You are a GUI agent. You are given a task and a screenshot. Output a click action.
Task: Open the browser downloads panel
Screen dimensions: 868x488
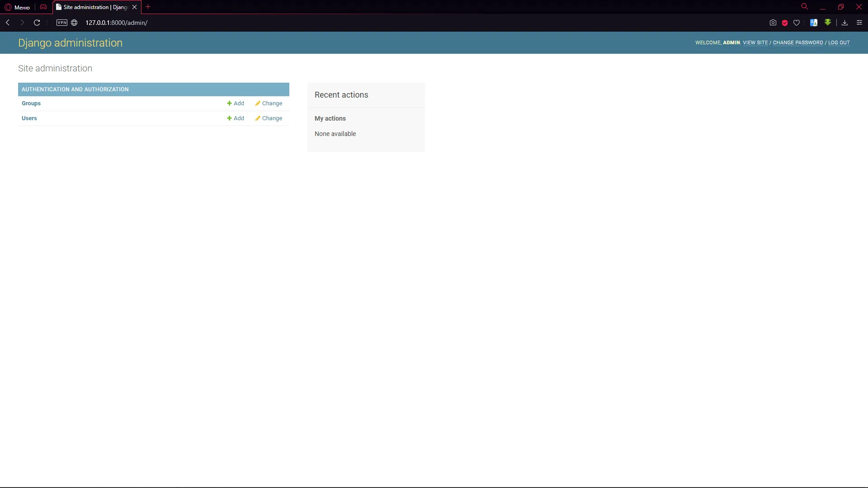click(x=844, y=23)
